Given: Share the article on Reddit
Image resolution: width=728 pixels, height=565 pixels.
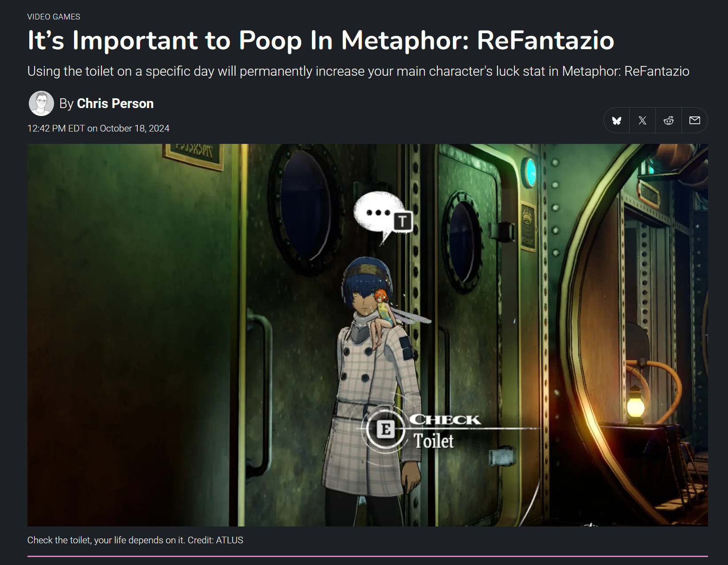Looking at the screenshot, I should [669, 120].
